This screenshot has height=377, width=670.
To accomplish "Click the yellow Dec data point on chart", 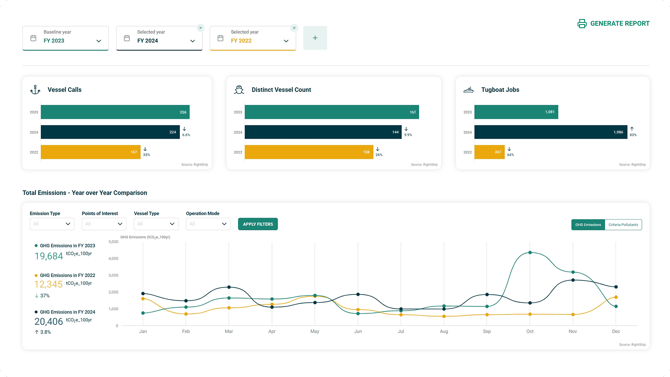I will [616, 297].
